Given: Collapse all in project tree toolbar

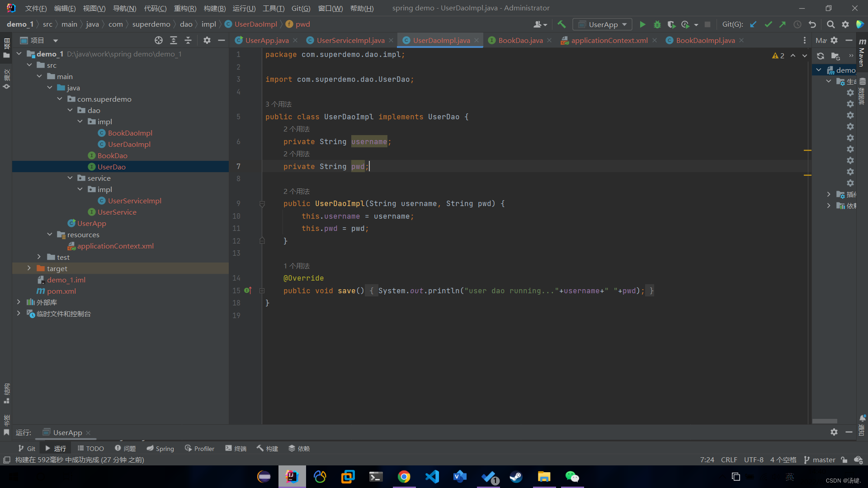Looking at the screenshot, I should (188, 40).
